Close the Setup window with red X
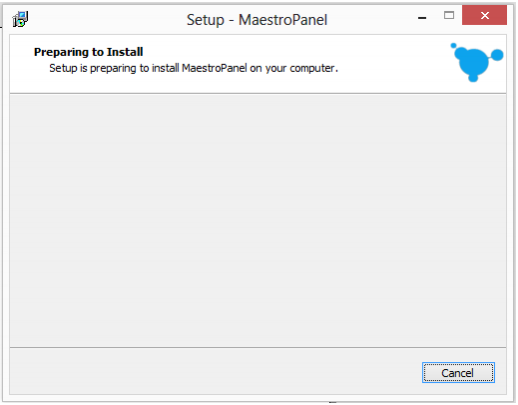The width and height of the screenshot is (518, 405). [x=484, y=15]
